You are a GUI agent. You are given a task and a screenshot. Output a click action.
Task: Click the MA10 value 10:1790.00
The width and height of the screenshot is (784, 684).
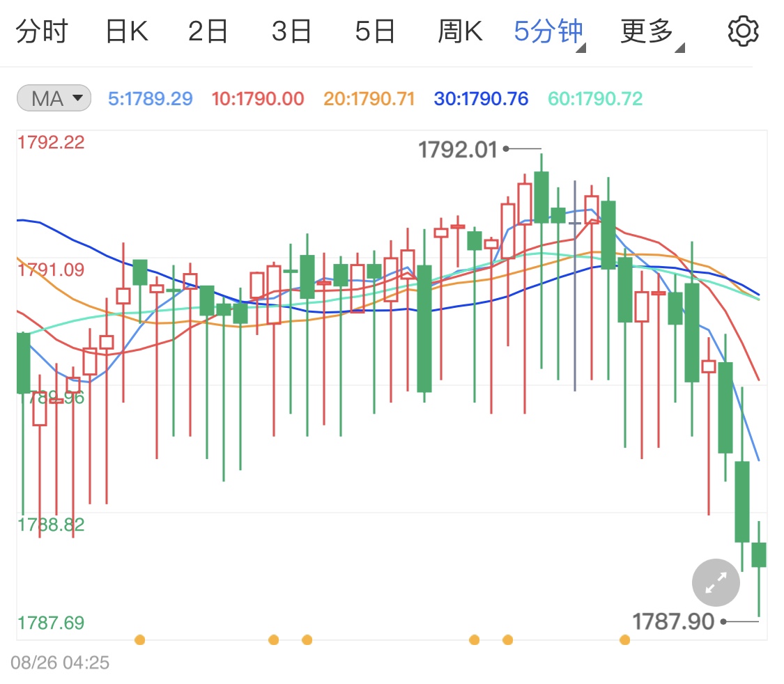[257, 98]
